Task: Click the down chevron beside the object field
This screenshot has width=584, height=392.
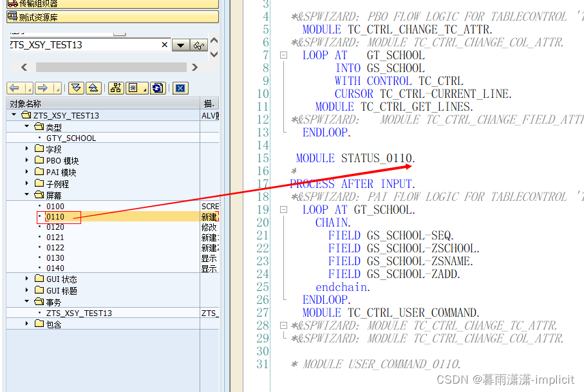Action: [x=214, y=54]
